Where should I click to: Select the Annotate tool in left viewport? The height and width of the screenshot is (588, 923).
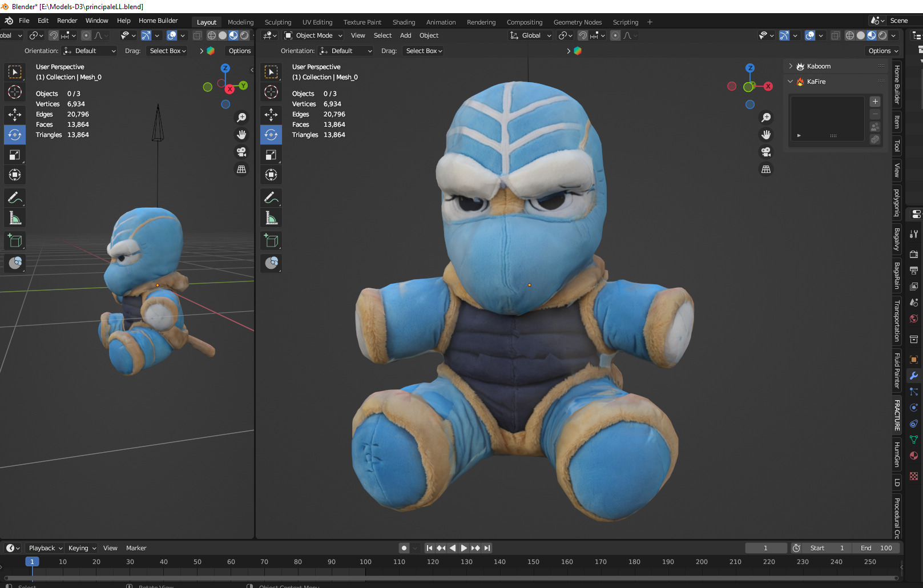pyautogui.click(x=15, y=198)
